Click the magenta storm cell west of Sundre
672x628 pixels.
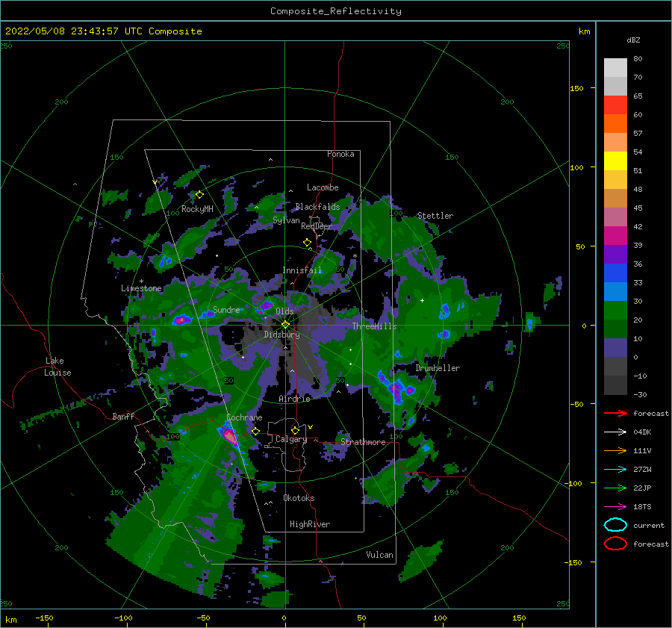pyautogui.click(x=181, y=320)
